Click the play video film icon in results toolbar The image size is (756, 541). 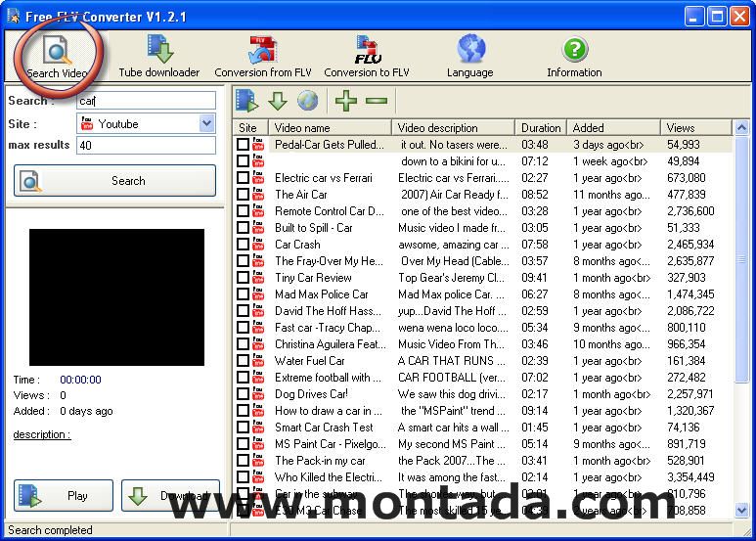246,101
